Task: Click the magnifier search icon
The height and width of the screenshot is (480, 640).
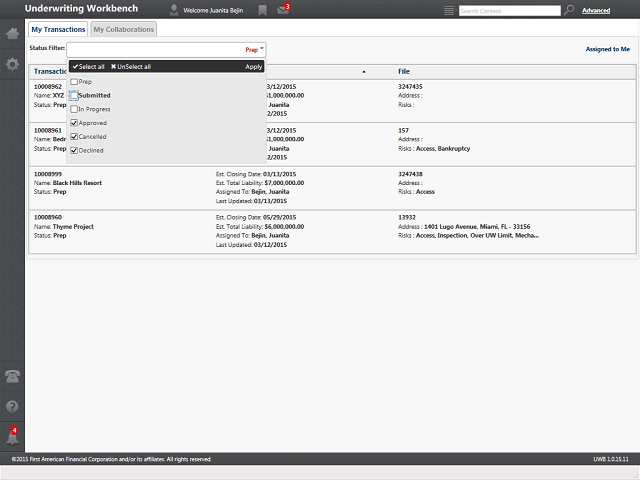Action: pyautogui.click(x=569, y=10)
